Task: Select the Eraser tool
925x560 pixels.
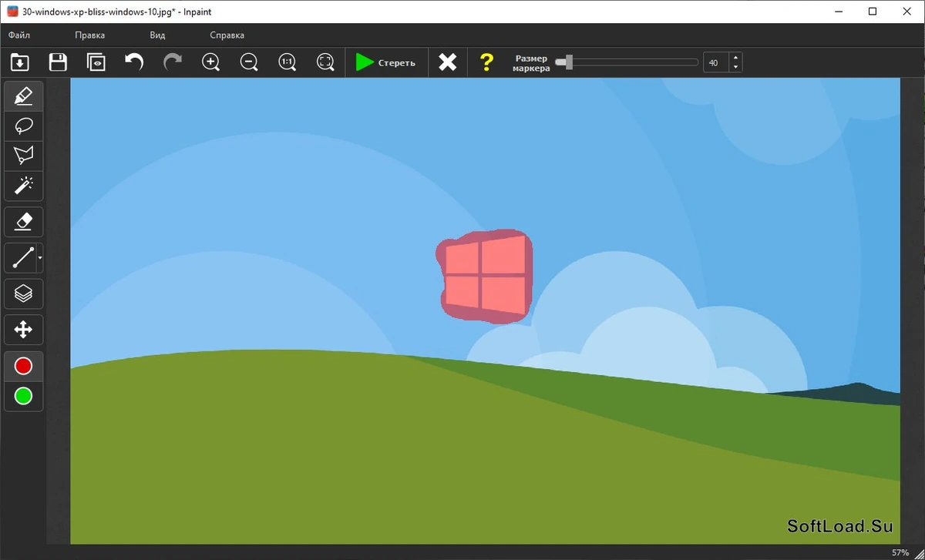Action: tap(24, 222)
